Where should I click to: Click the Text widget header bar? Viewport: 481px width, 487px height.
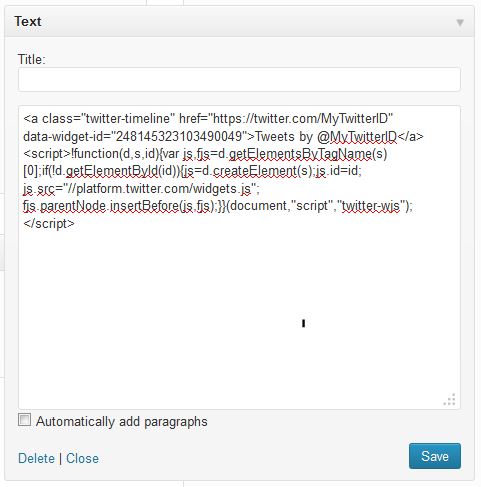239,21
